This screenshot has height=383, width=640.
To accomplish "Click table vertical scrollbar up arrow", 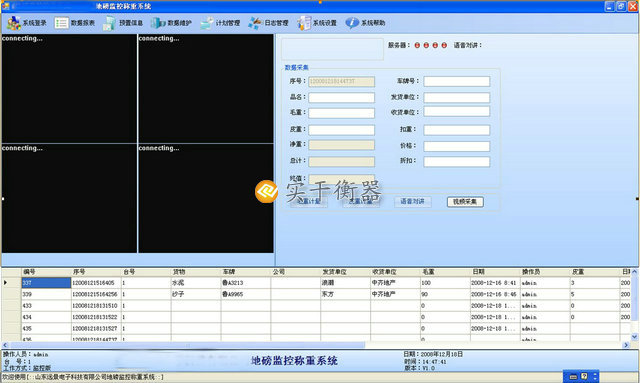I will coord(634,272).
